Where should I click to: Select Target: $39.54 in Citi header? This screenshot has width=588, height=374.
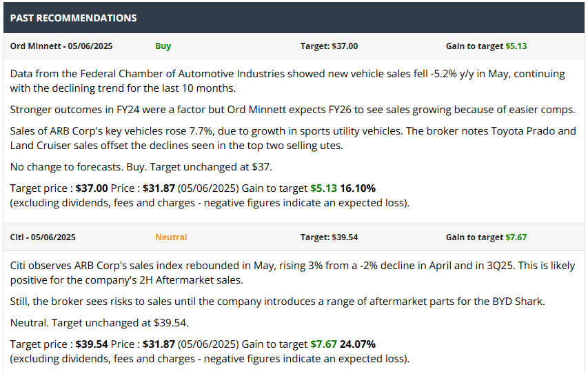[x=329, y=237]
